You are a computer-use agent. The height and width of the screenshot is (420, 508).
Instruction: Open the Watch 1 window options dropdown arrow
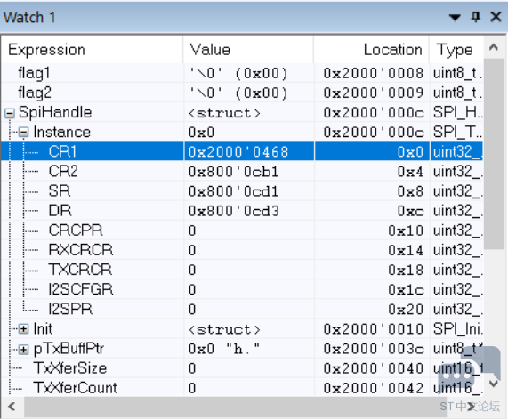(455, 17)
